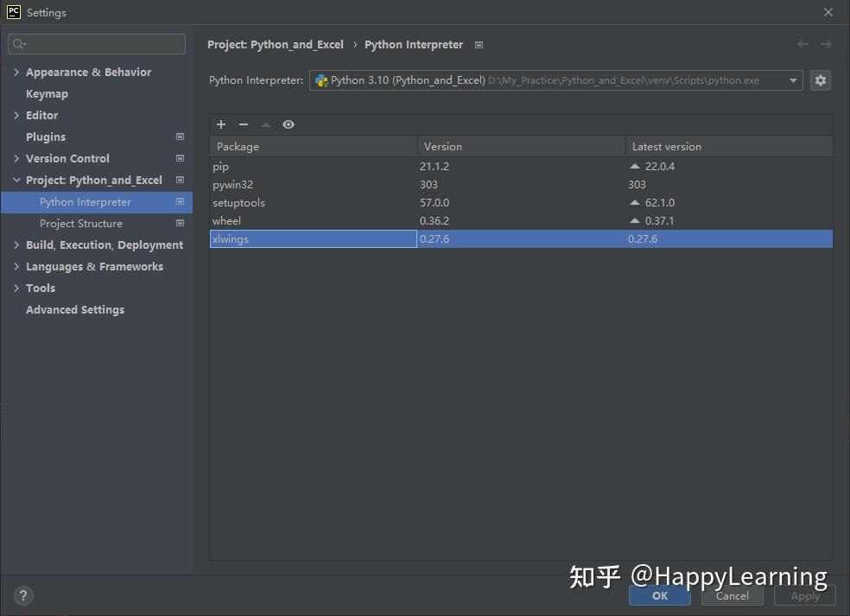The image size is (850, 616).
Task: Open the Python Interpreter dropdown
Action: tap(793, 79)
